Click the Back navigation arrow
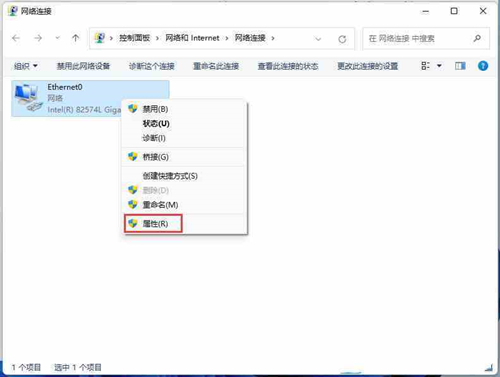This screenshot has width=500, height=377. pyautogui.click(x=16, y=38)
